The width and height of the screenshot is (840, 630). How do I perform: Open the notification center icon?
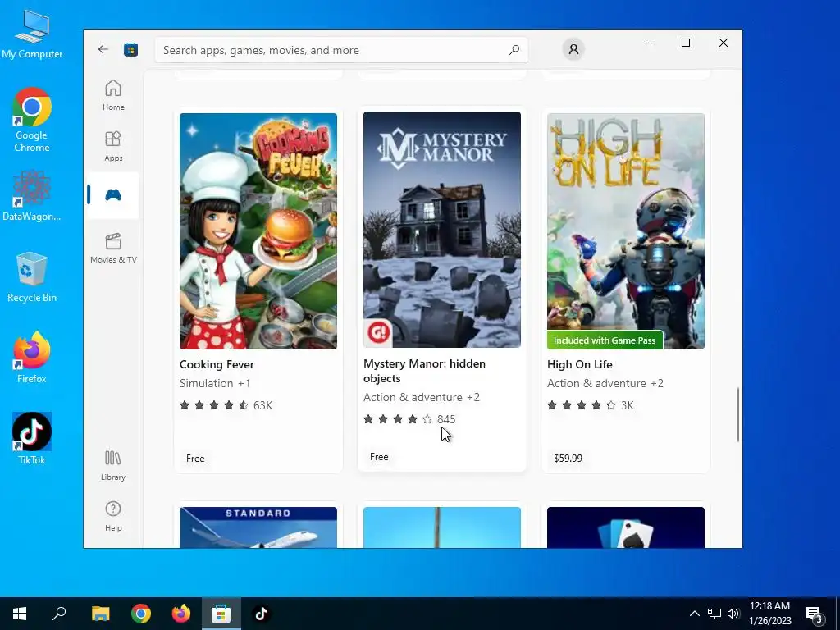tap(814, 614)
